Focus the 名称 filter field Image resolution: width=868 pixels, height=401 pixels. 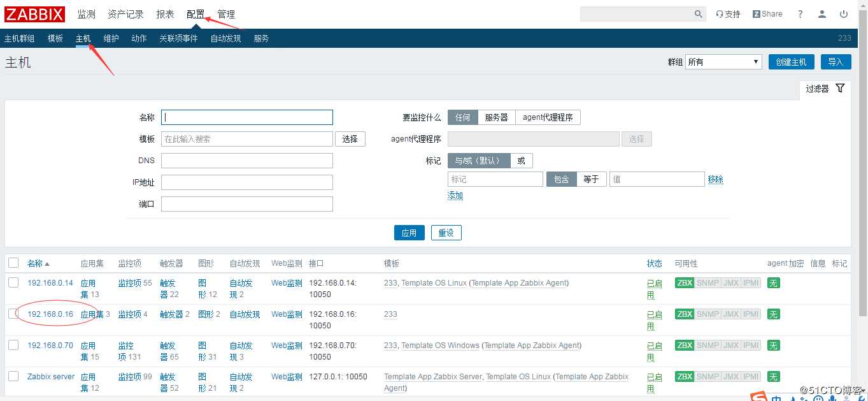point(247,117)
